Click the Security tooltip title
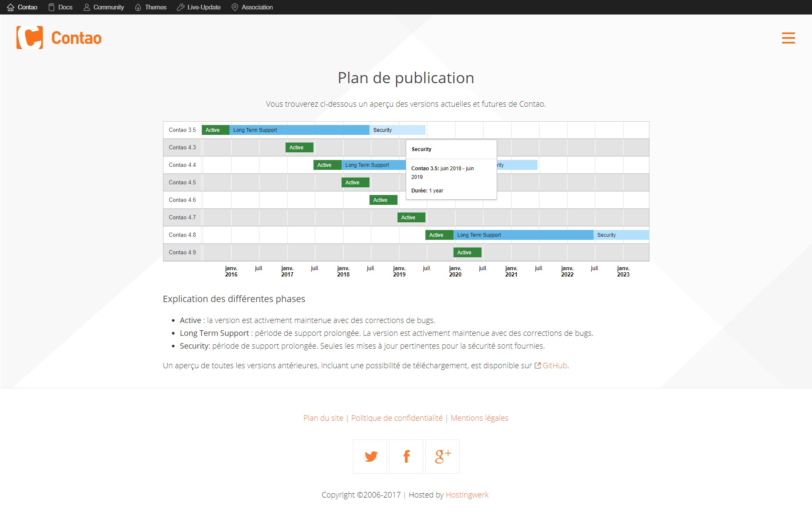 click(x=422, y=149)
